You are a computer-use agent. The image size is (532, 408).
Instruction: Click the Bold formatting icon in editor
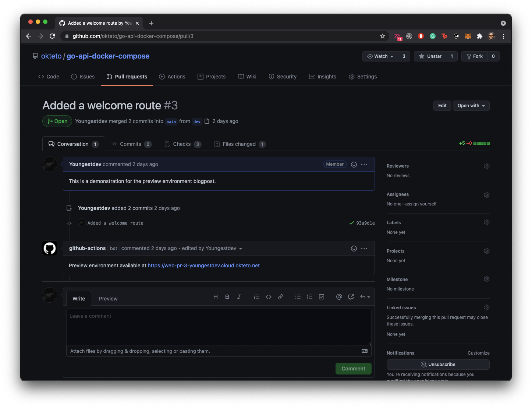coord(227,297)
